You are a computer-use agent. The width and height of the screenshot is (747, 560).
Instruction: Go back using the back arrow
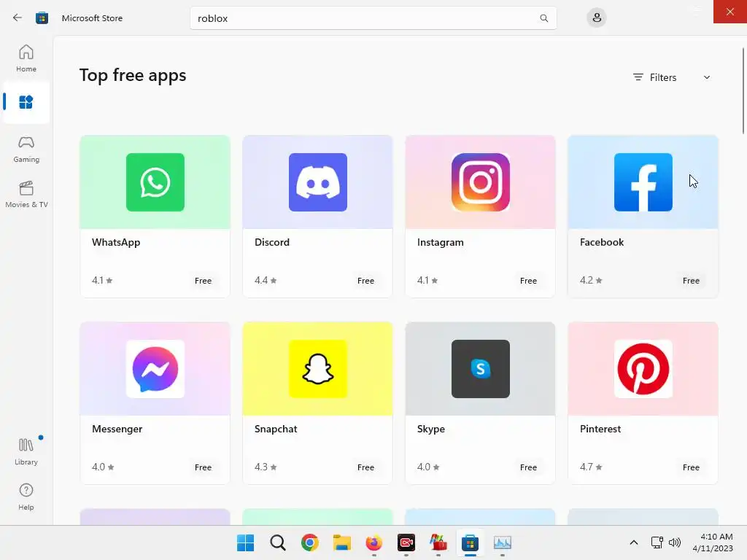click(x=18, y=17)
